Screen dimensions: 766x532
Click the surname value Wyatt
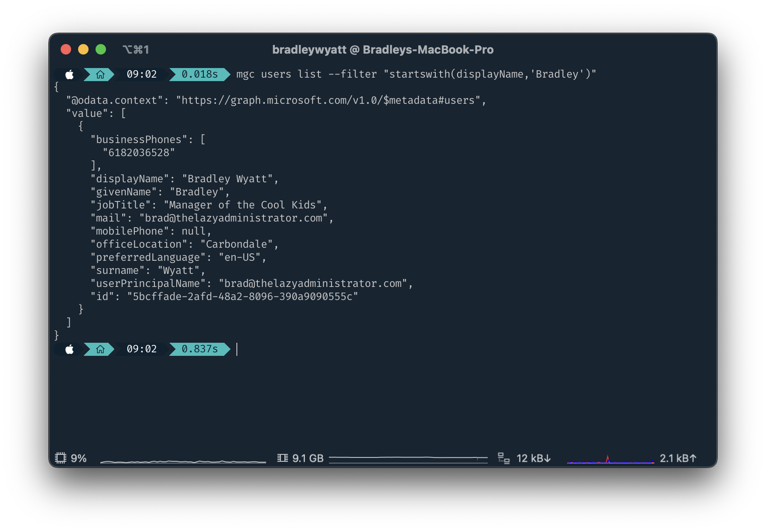(178, 270)
